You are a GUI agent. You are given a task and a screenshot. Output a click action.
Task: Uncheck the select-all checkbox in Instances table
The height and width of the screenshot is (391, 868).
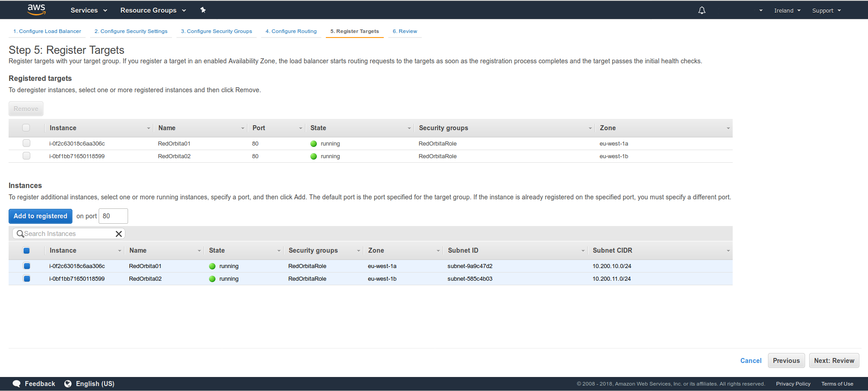[x=26, y=250]
